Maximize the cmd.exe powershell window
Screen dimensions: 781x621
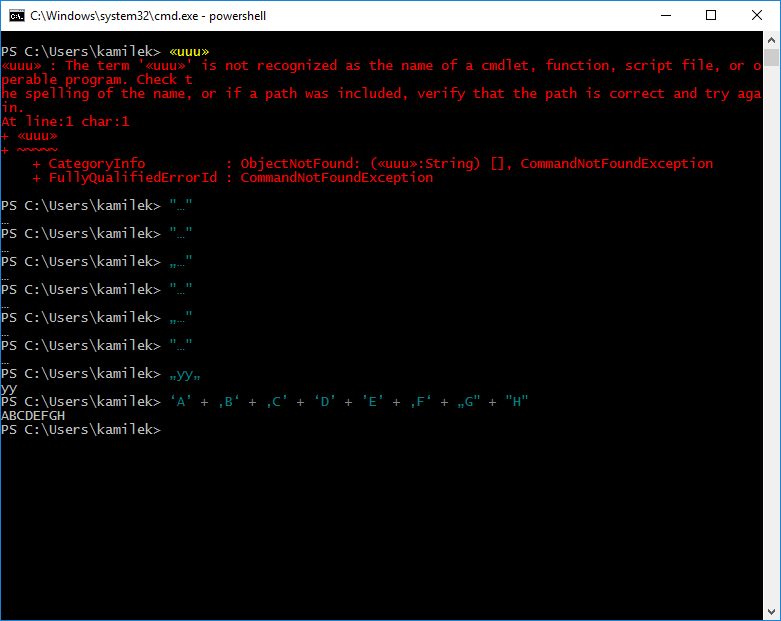click(711, 15)
